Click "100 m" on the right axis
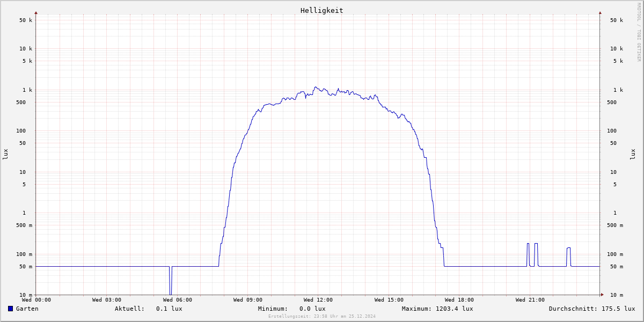 click(x=615, y=254)
